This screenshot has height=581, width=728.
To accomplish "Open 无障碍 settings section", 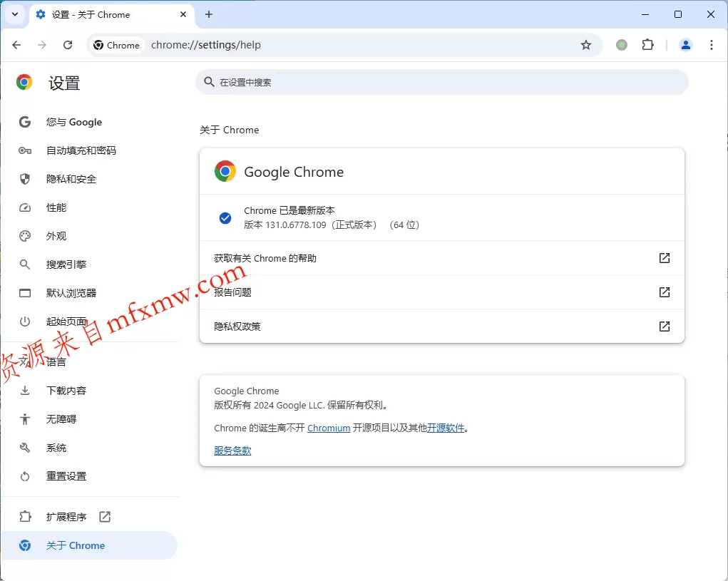I will pos(89,419).
